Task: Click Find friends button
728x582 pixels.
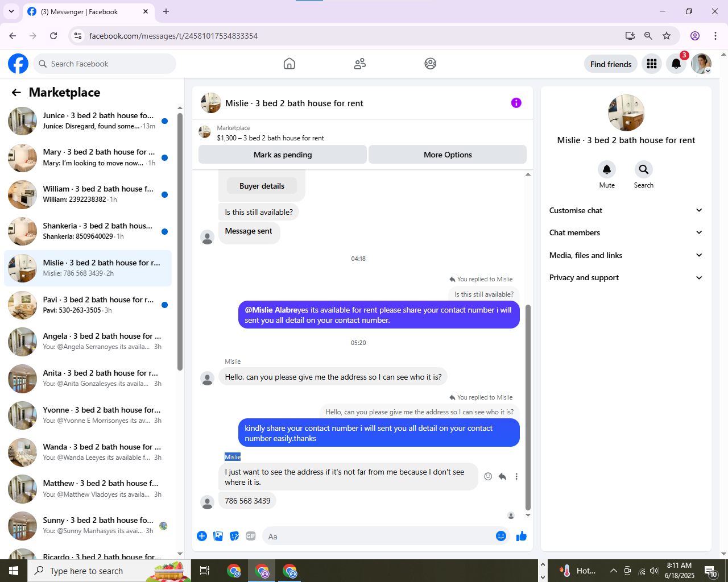Action: pos(611,64)
